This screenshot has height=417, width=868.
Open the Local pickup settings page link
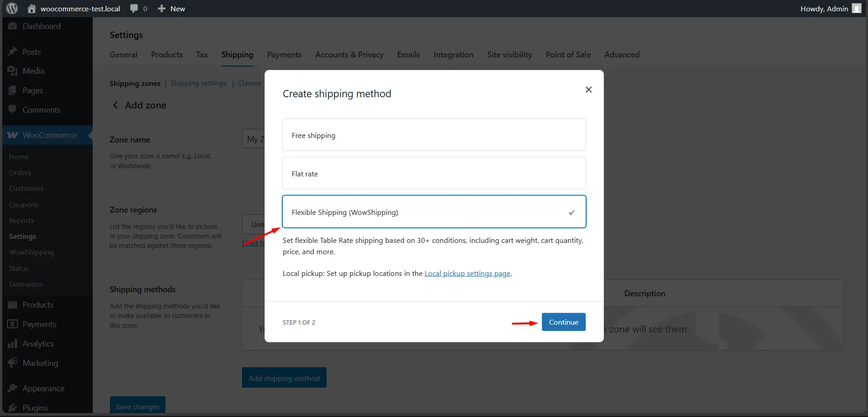468,273
